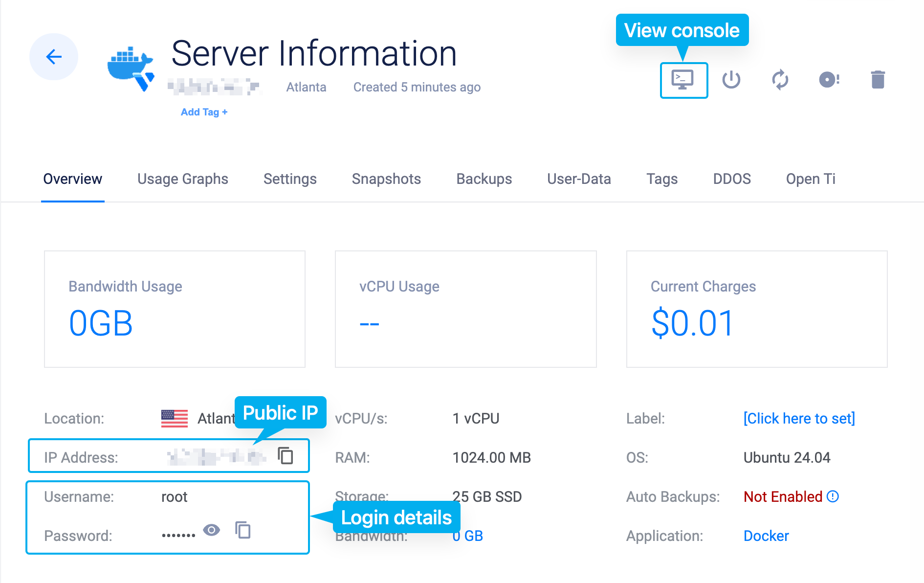The height and width of the screenshot is (583, 924).
Task: Switch to the Usage Graphs tab
Action: pos(182,179)
